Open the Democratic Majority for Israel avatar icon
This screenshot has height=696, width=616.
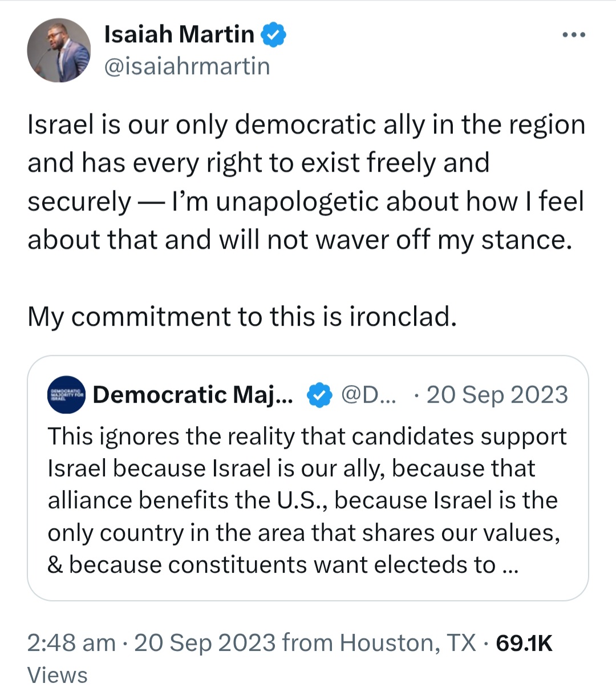66,395
